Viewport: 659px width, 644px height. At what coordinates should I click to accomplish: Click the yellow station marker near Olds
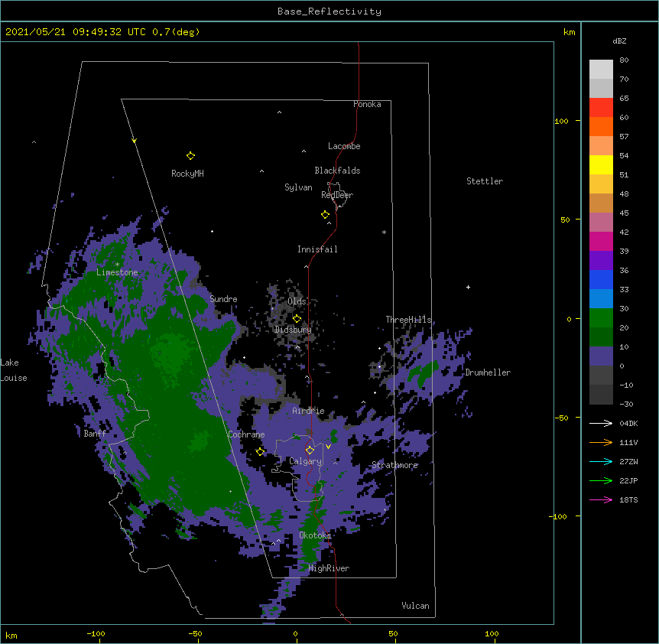tap(297, 319)
